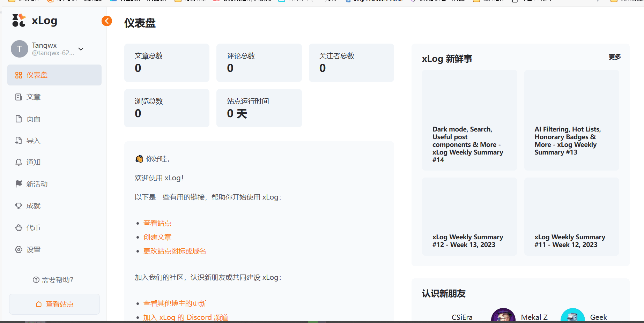Click the 评论总数 stat card
This screenshot has width=644, height=323.
(259, 63)
